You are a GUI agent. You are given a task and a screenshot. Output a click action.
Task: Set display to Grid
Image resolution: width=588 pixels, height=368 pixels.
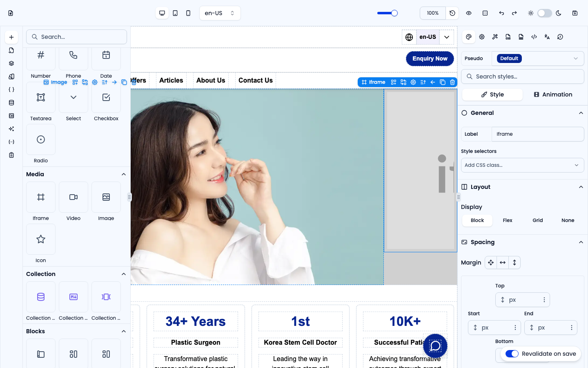coord(538,220)
